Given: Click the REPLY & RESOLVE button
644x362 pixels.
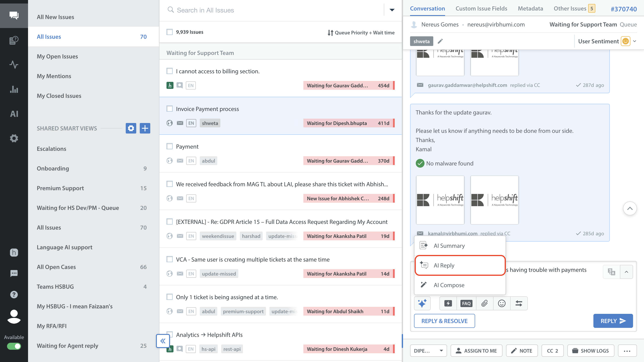Looking at the screenshot, I should [x=444, y=321].
